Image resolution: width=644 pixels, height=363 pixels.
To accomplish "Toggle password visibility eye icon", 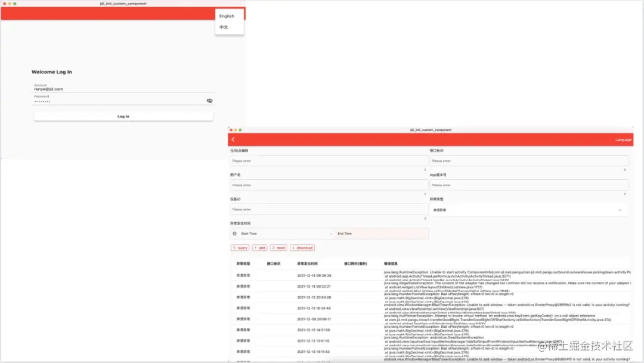I will [x=209, y=101].
